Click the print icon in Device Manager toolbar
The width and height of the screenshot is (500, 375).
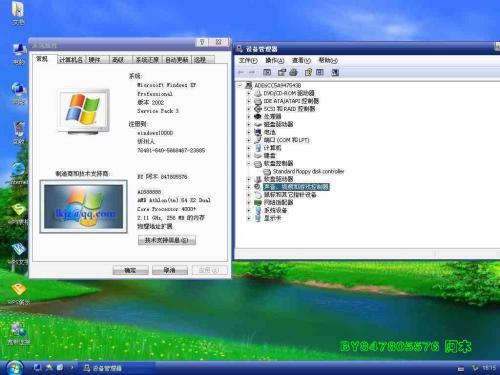point(293,72)
